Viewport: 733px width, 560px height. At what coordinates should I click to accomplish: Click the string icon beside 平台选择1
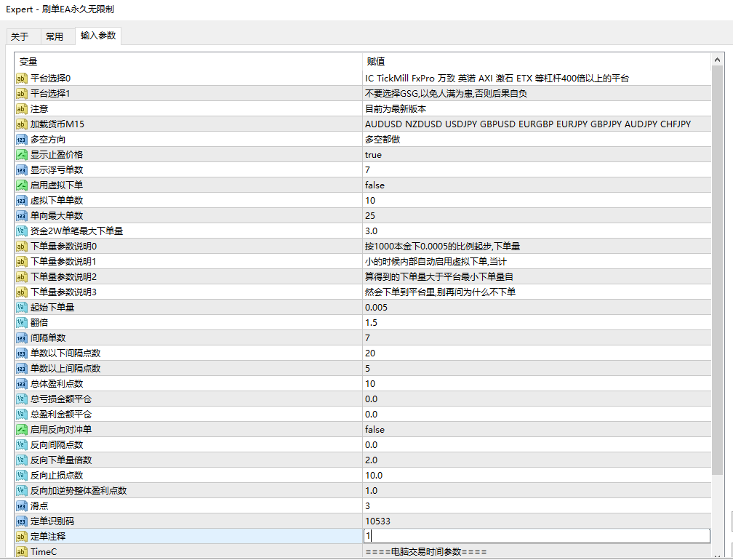click(22, 94)
